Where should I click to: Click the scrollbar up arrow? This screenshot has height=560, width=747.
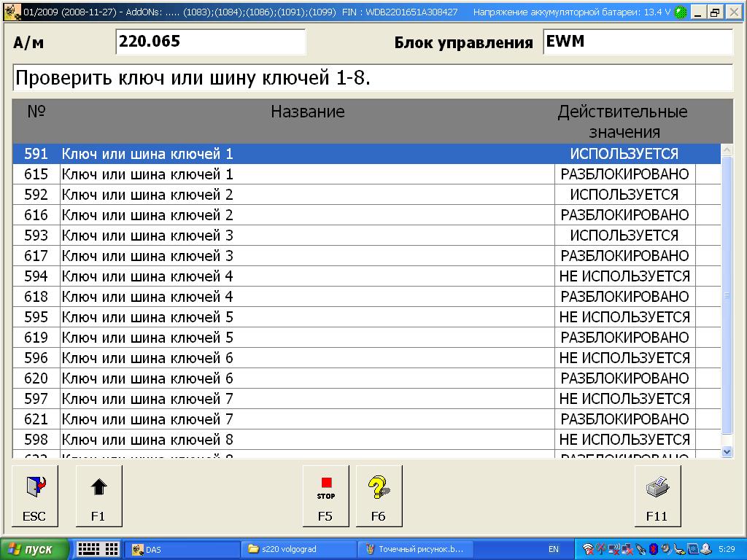[727, 150]
